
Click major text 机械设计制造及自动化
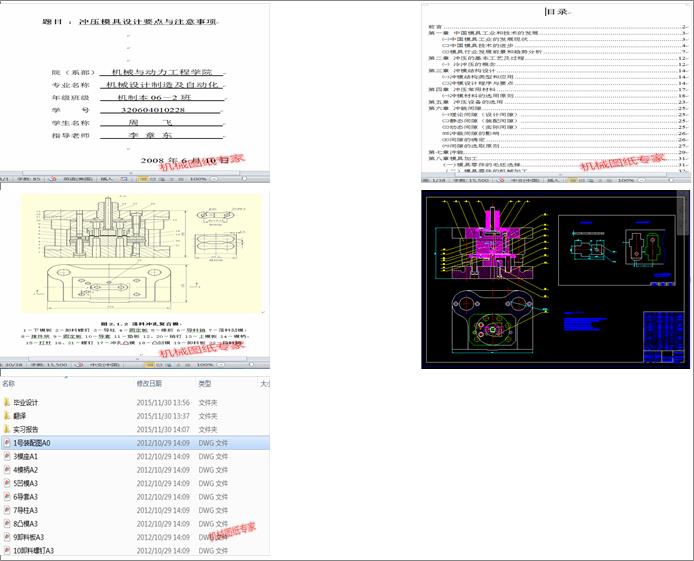click(162, 85)
